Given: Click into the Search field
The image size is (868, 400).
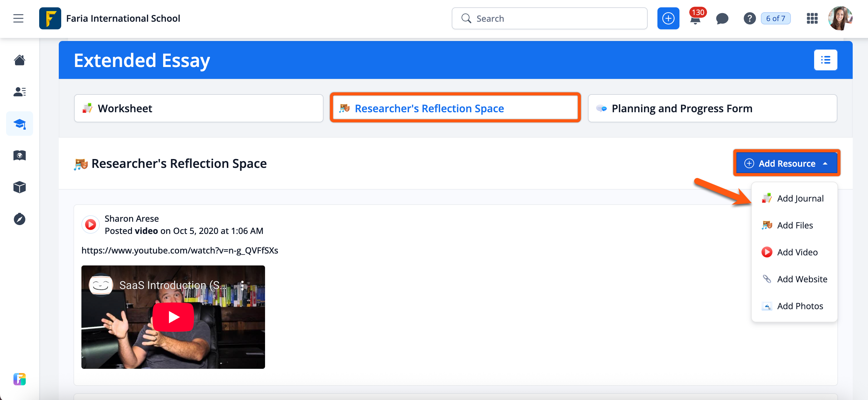Looking at the screenshot, I should 549,19.
